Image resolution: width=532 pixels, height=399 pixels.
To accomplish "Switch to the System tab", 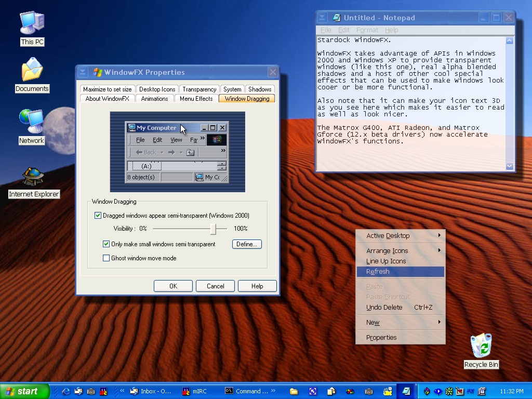I will (x=232, y=89).
